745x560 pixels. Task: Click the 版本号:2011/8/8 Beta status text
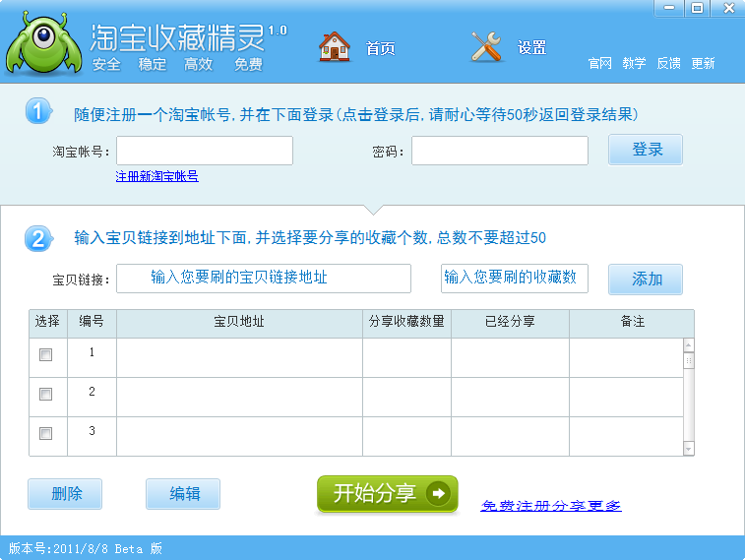tap(86, 548)
